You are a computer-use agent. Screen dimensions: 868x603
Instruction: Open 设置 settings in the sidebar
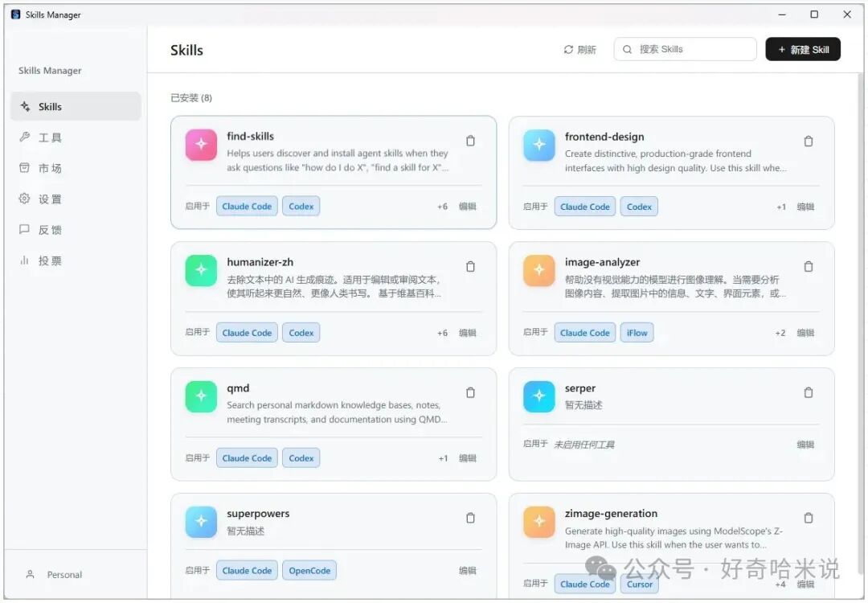coord(76,199)
